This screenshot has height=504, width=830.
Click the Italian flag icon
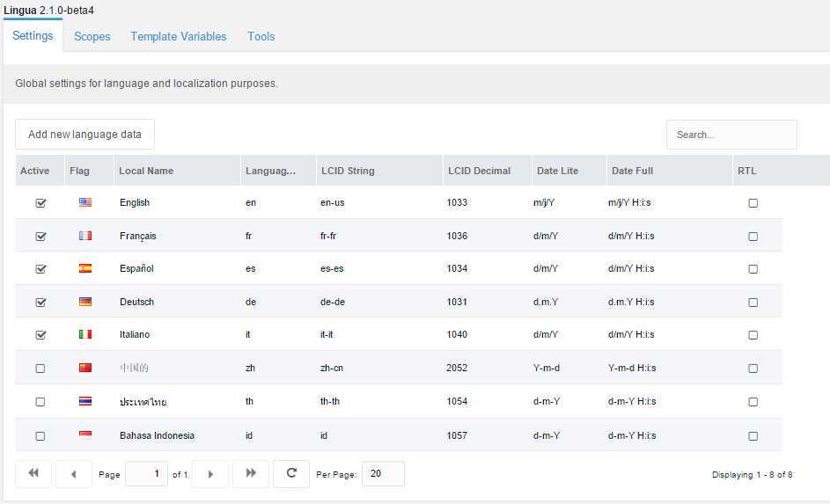pyautogui.click(x=85, y=334)
